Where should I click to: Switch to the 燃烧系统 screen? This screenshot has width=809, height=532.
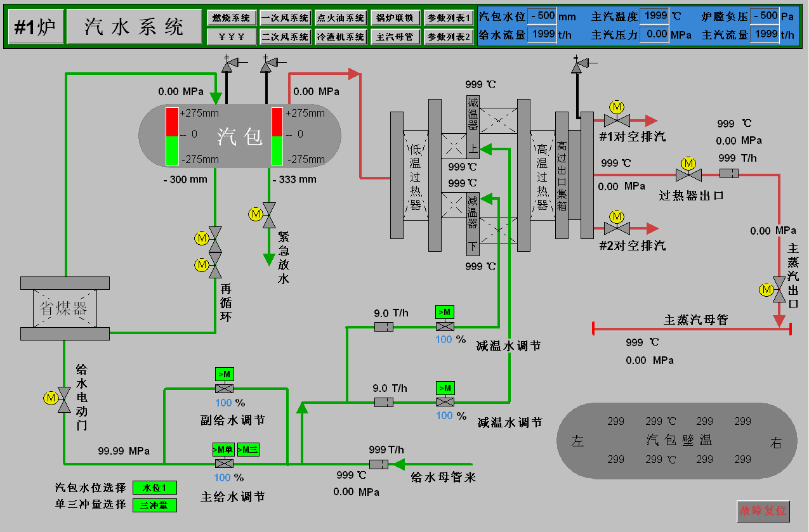(x=232, y=18)
